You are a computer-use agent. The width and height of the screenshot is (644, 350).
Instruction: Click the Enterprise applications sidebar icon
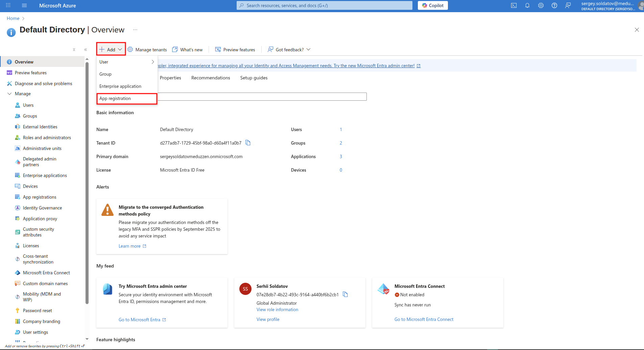pyautogui.click(x=18, y=175)
